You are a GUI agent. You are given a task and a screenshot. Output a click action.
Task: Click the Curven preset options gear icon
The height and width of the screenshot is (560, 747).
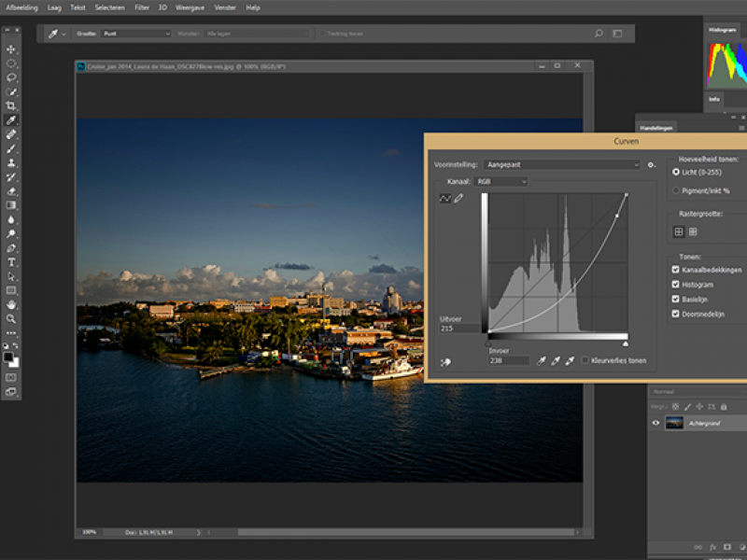pyautogui.click(x=651, y=164)
